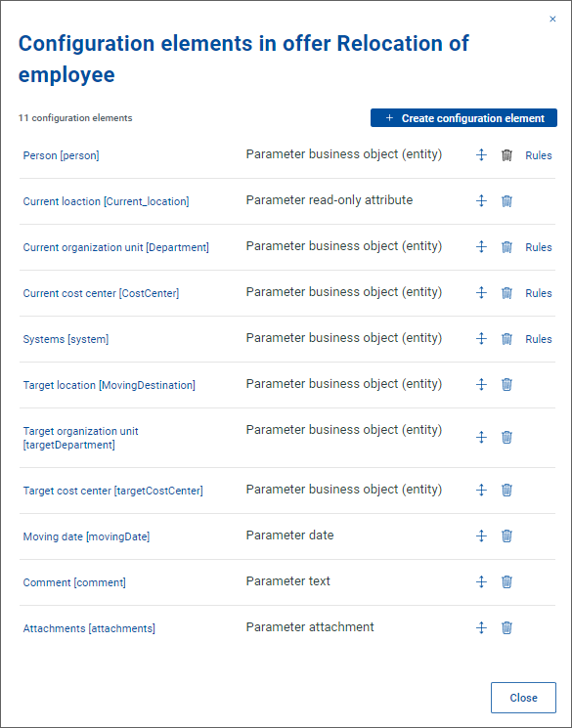Click move icon for Target organization unit
572x728 pixels.
(x=481, y=438)
